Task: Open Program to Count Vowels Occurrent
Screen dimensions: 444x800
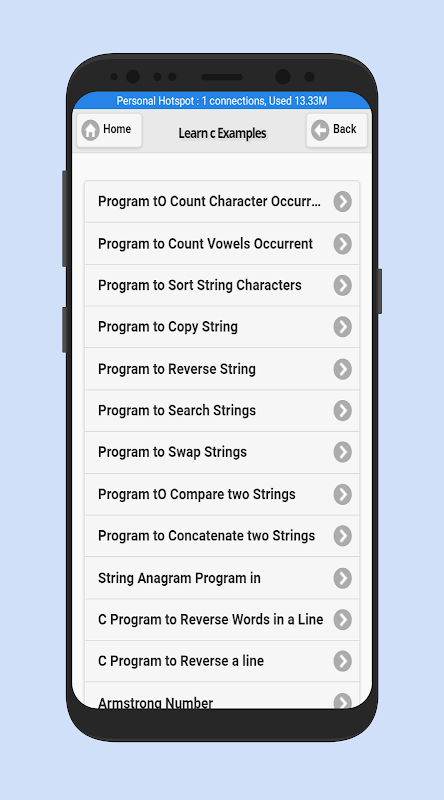Action: pyautogui.click(x=222, y=244)
